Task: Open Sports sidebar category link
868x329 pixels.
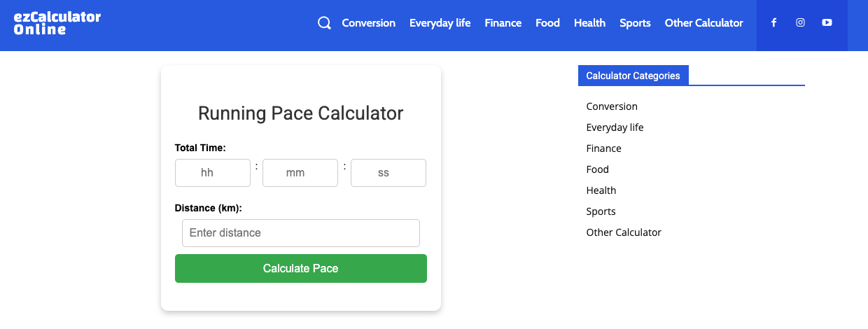Action: (601, 211)
